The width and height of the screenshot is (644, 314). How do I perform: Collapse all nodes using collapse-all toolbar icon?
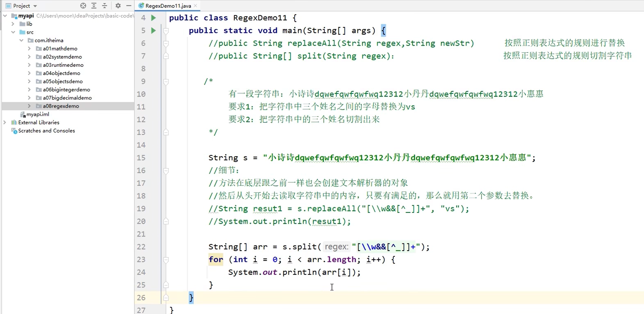(104, 5)
